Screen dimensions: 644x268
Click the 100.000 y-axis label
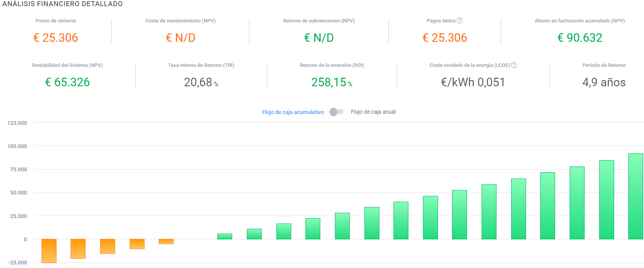[17, 146]
